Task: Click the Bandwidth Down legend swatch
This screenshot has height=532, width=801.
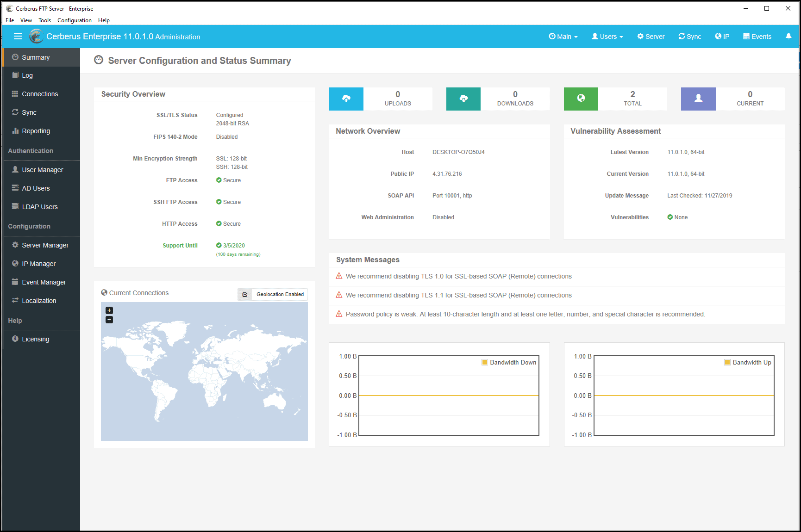Action: [x=485, y=362]
